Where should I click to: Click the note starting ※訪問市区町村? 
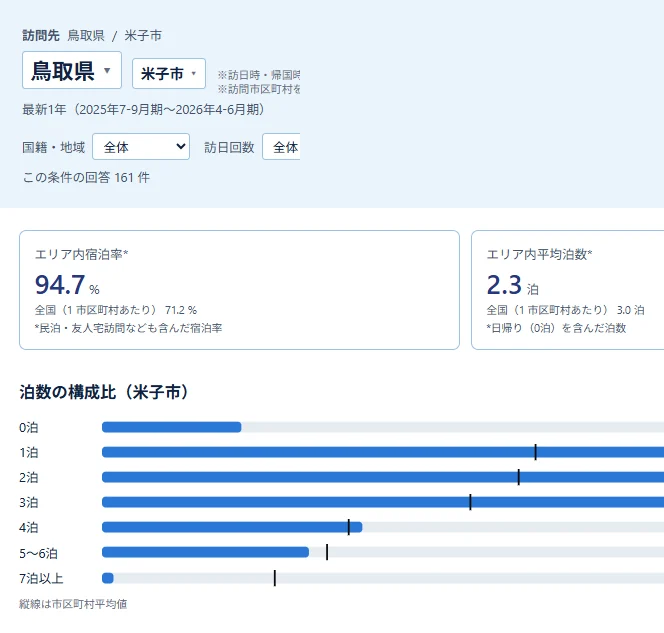coord(259,89)
